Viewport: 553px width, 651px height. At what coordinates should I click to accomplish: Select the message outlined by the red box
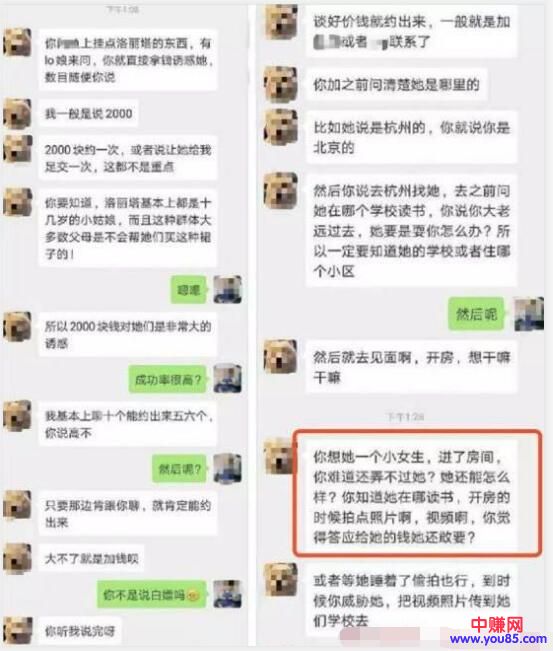(417, 493)
